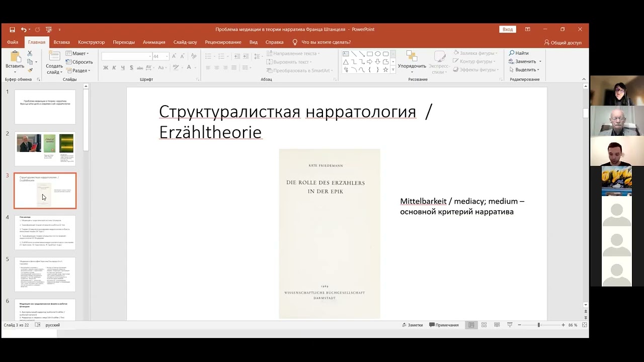
Task: Switch to the Конструктор tab
Action: tap(92, 42)
